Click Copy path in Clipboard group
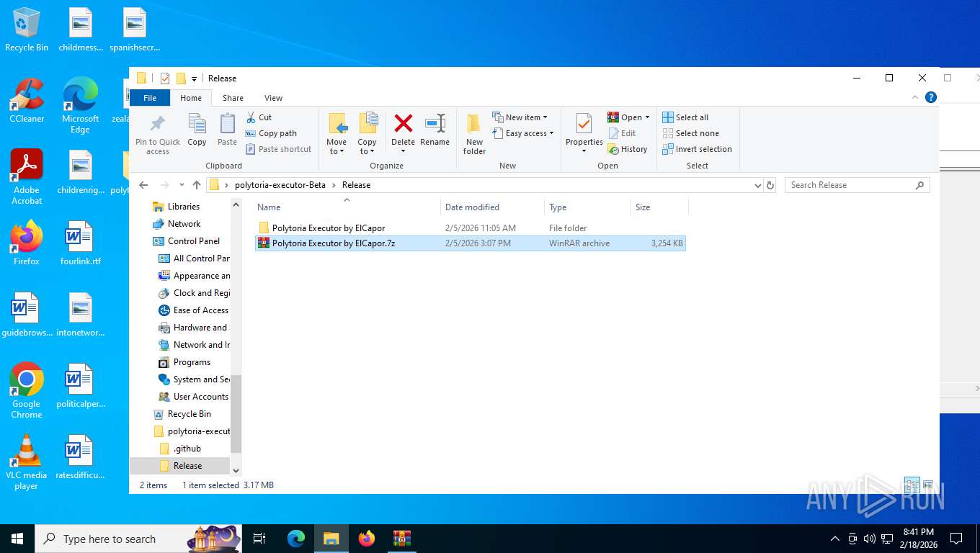Image resolution: width=980 pixels, height=553 pixels. (x=271, y=133)
